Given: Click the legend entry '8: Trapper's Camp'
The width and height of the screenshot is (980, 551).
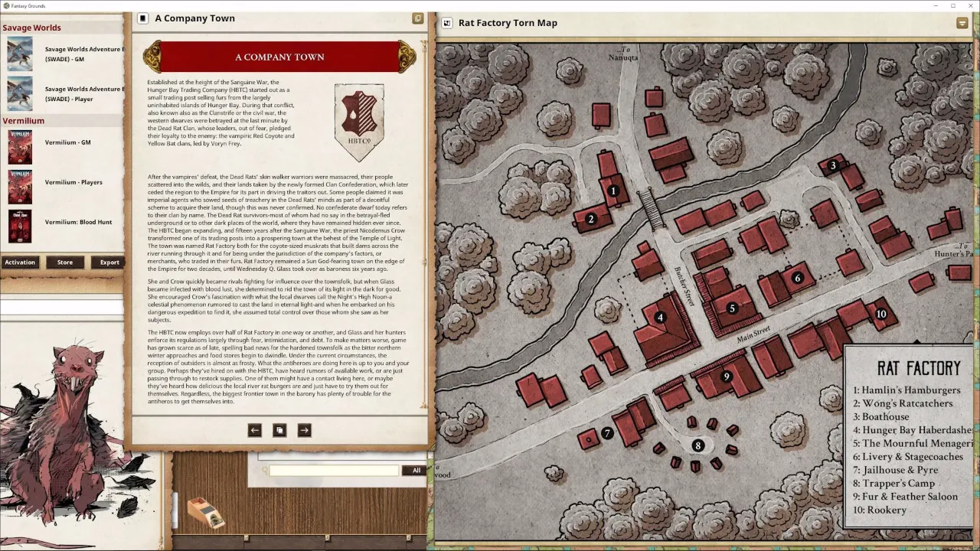Looking at the screenshot, I should click(893, 483).
